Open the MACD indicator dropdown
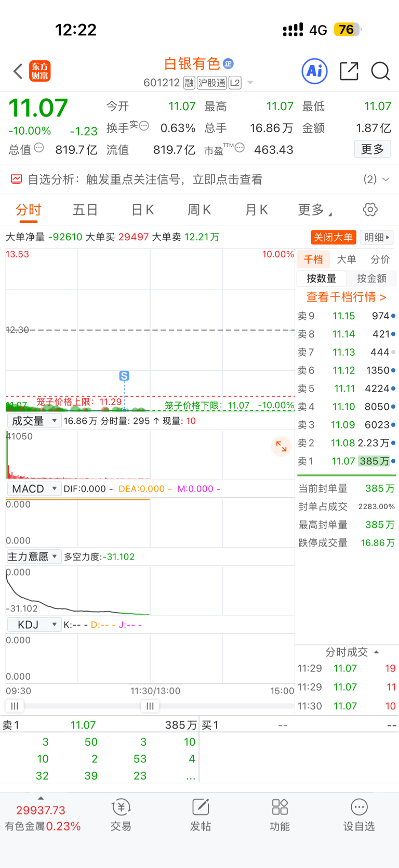399x868 pixels. tap(34, 489)
